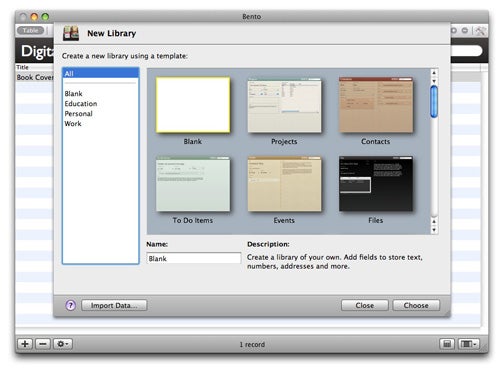Click the template scrollbar's blue thumb
Screen dimensions: 500x370
tap(434, 102)
